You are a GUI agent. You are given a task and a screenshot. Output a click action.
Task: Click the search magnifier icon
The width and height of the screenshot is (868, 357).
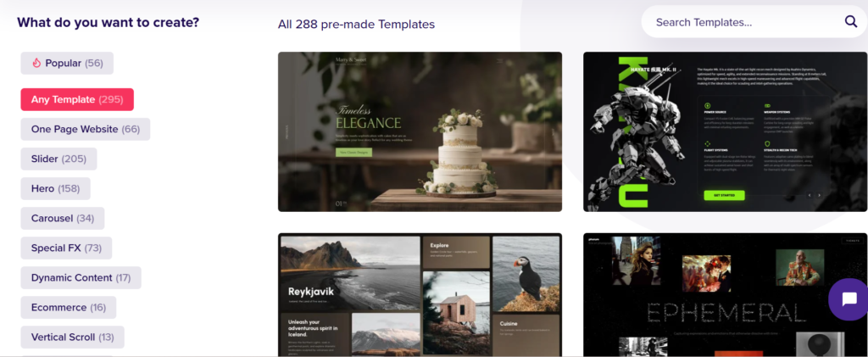pos(850,21)
